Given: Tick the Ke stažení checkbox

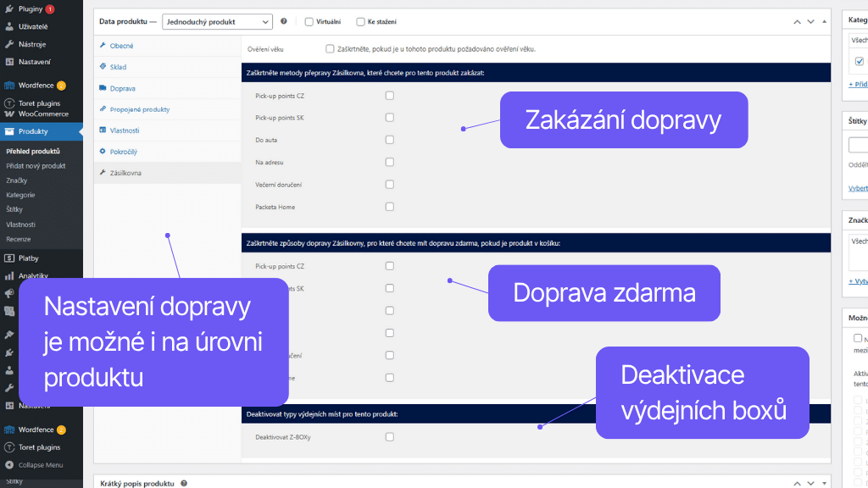Looking at the screenshot, I should point(360,22).
